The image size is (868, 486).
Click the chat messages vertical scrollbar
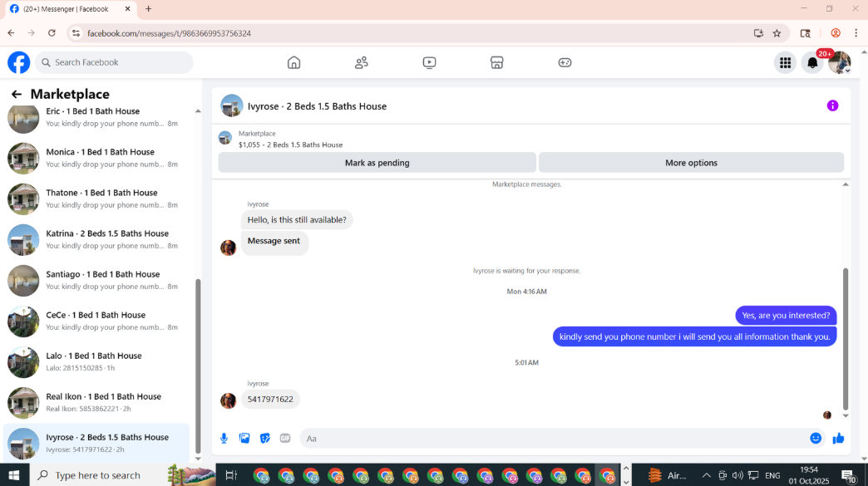[x=846, y=339]
